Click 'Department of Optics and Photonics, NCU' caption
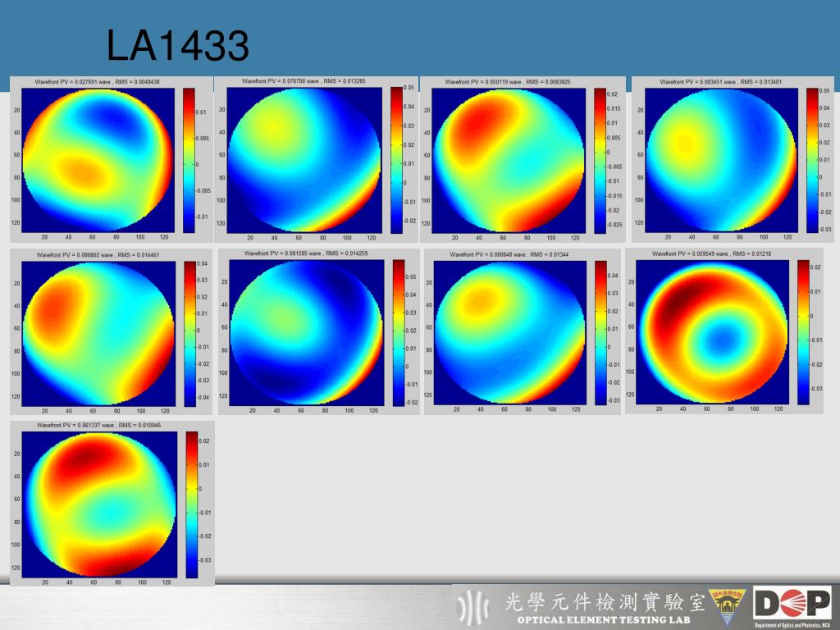 pyautogui.click(x=792, y=625)
